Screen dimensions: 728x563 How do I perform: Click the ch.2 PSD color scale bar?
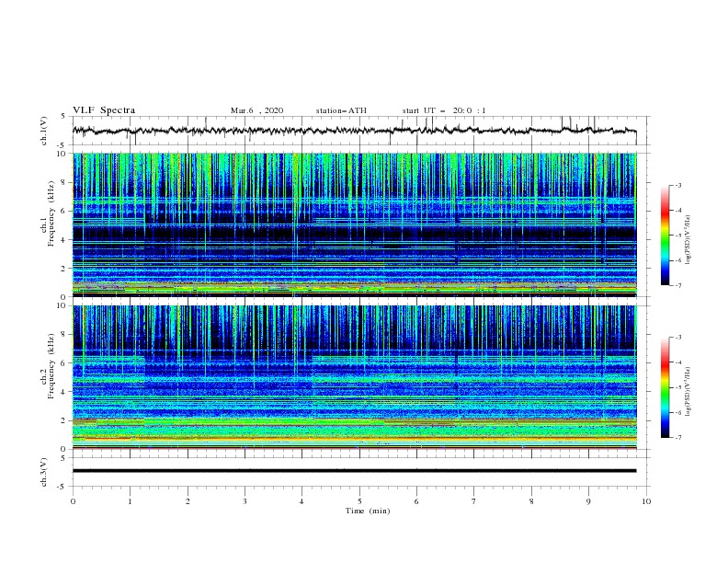pyautogui.click(x=665, y=387)
